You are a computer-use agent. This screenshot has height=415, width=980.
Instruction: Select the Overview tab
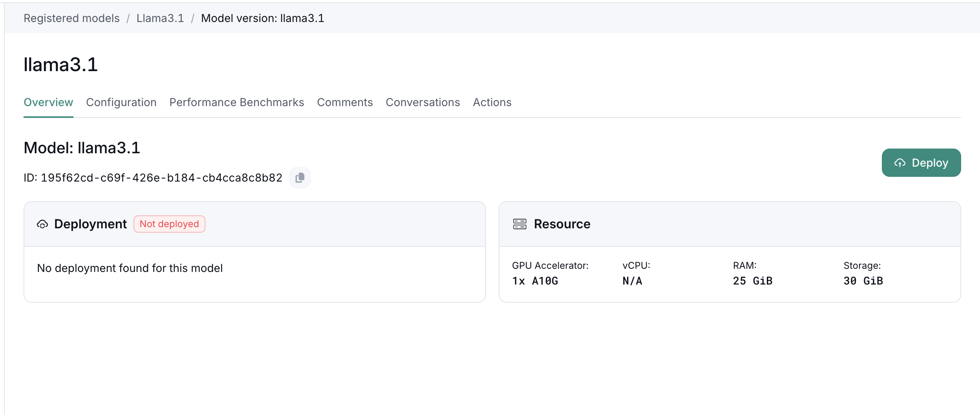[48, 102]
